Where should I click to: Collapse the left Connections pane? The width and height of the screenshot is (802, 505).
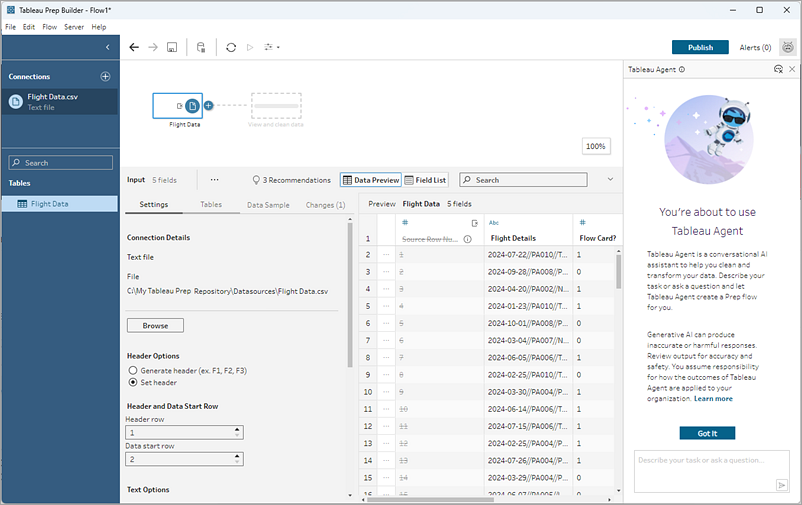tap(107, 47)
